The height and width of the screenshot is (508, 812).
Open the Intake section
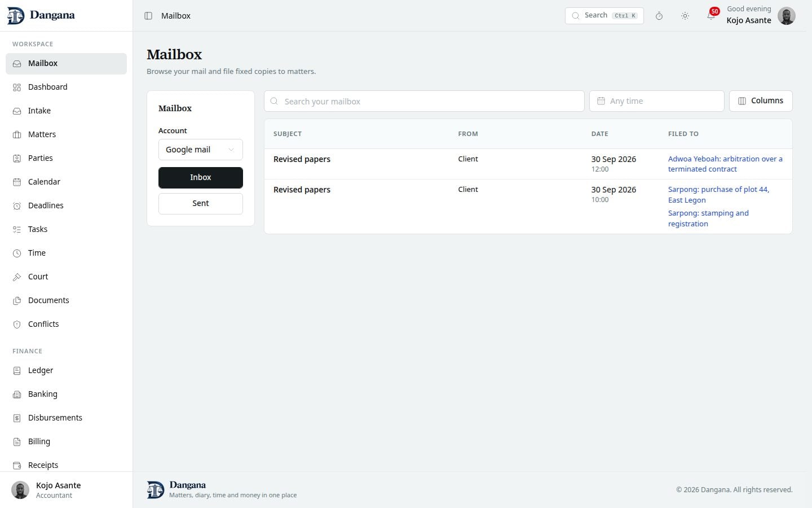coord(66,111)
